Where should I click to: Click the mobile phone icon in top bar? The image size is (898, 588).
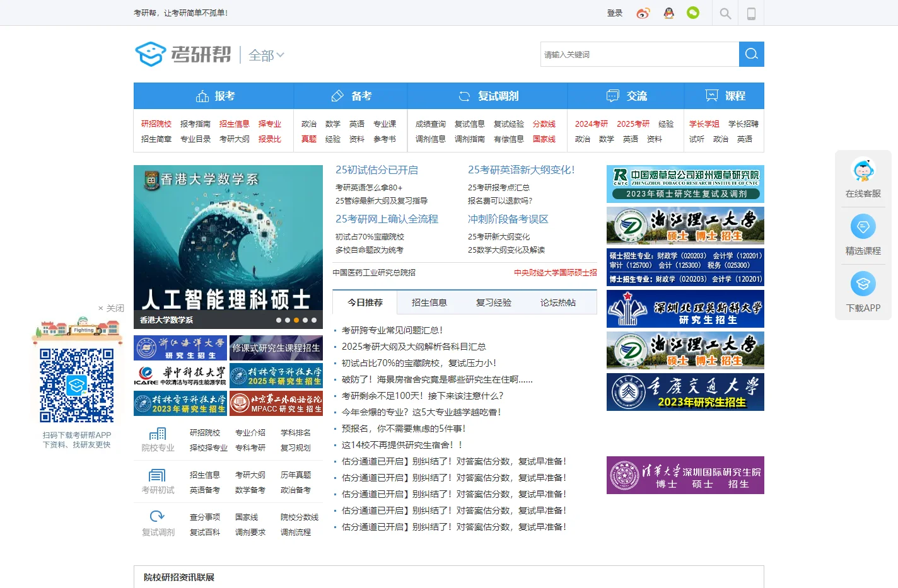pos(751,13)
